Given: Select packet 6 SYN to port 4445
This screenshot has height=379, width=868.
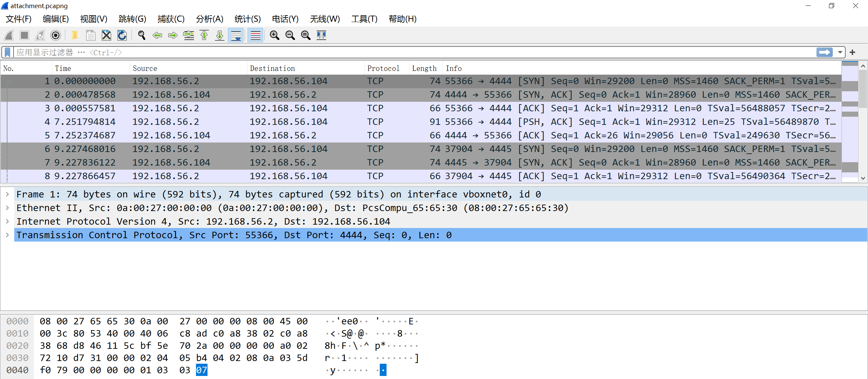Looking at the screenshot, I should click(421, 149).
